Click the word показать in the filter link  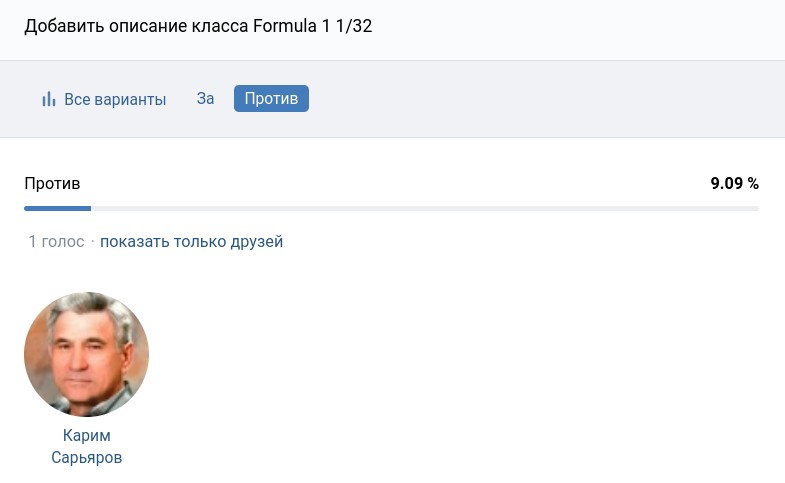[x=134, y=241]
